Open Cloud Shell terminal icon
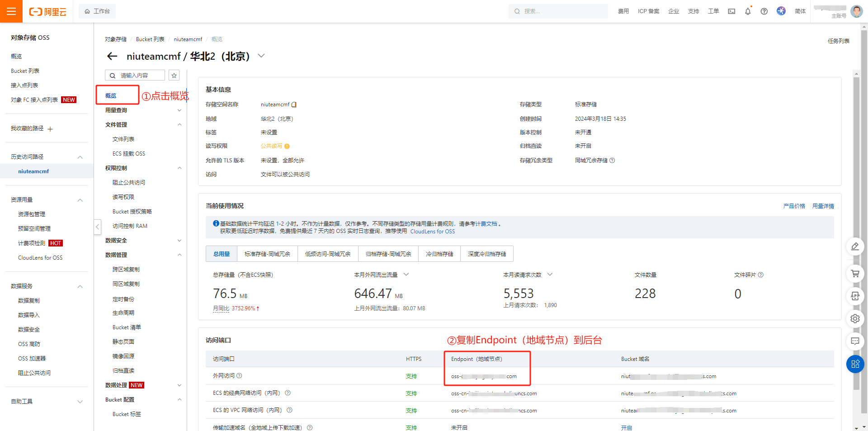The height and width of the screenshot is (431, 868). [x=731, y=11]
